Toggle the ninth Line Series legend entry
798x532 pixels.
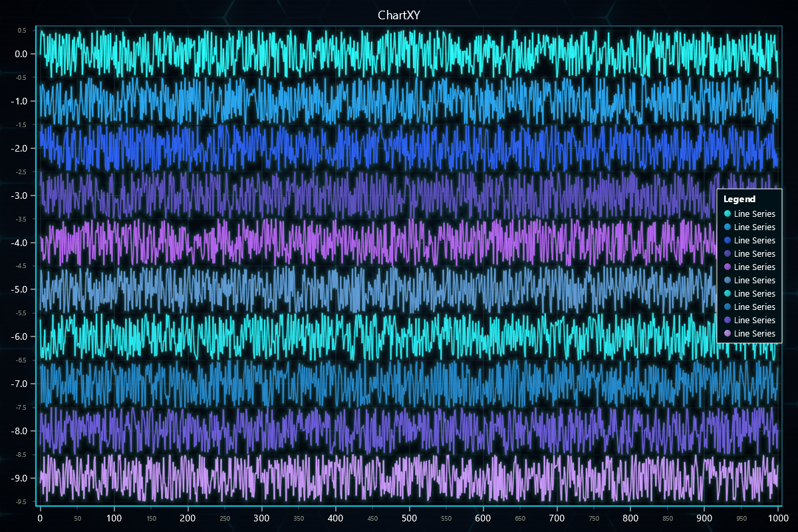[x=749, y=320]
